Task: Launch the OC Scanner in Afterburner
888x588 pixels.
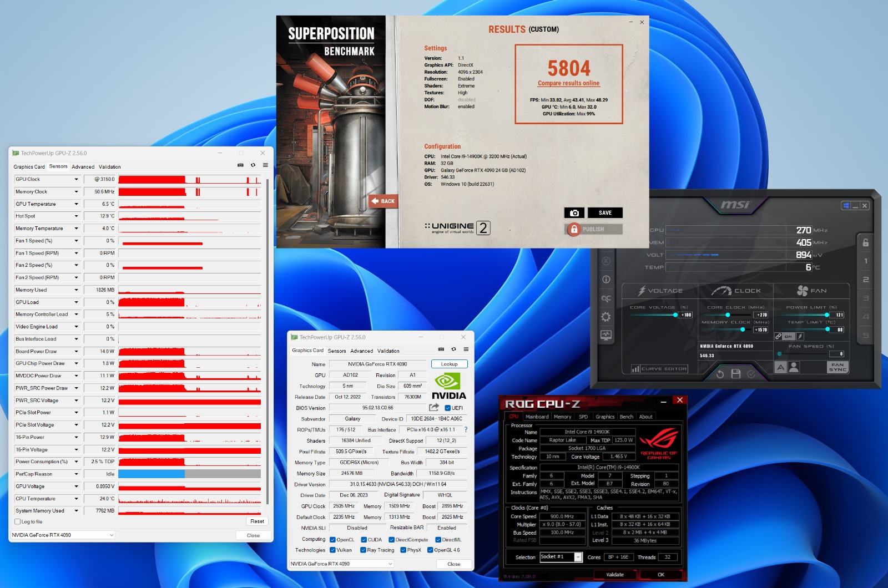Action: (606, 298)
